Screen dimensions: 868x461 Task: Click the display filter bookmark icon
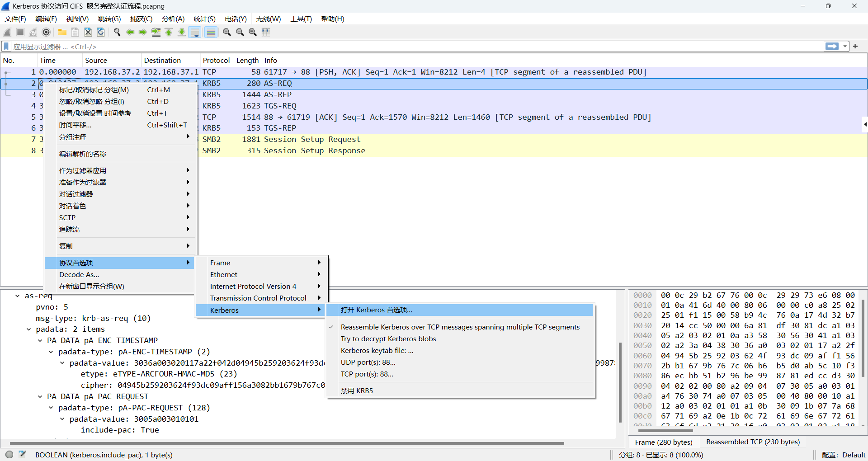6,47
